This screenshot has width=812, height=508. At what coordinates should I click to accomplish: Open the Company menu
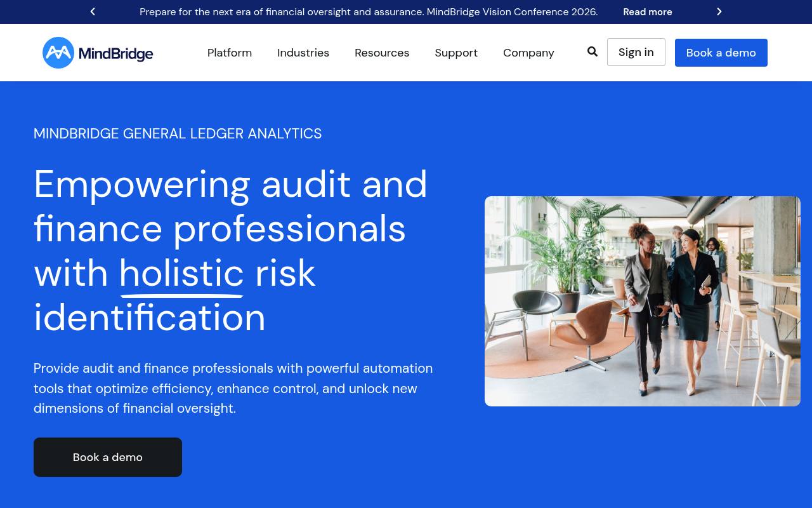(528, 53)
